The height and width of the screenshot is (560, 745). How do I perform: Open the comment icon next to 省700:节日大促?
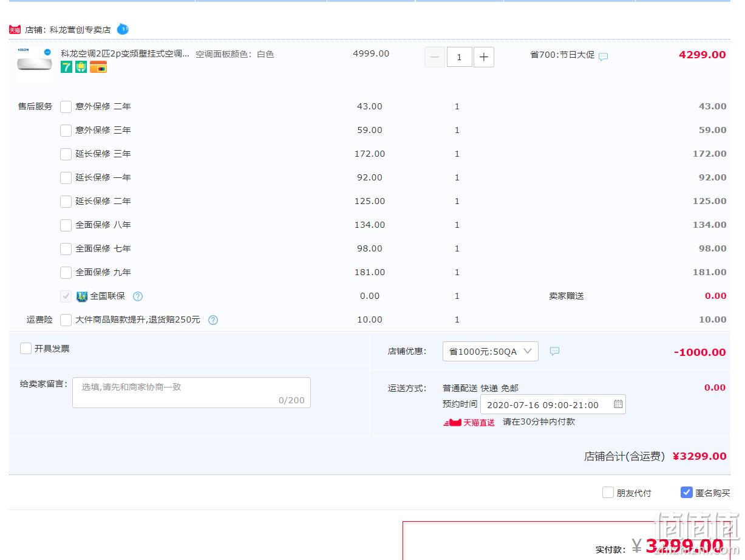point(603,56)
